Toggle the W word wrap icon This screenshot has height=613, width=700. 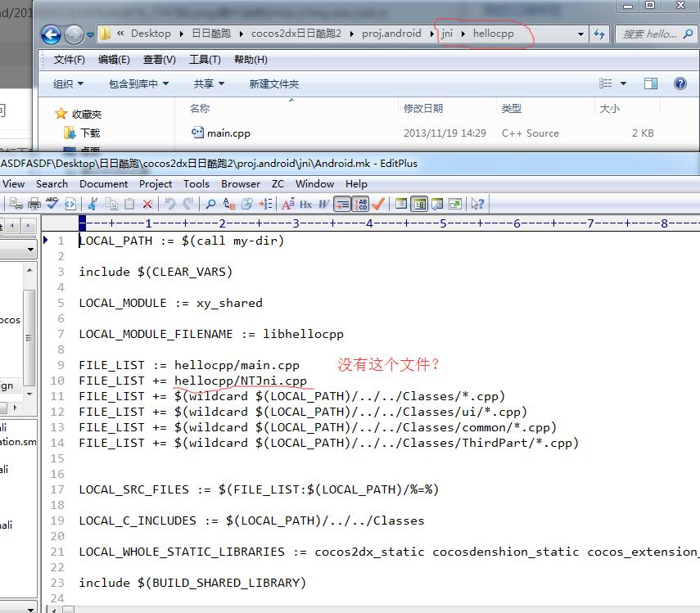pos(323,205)
